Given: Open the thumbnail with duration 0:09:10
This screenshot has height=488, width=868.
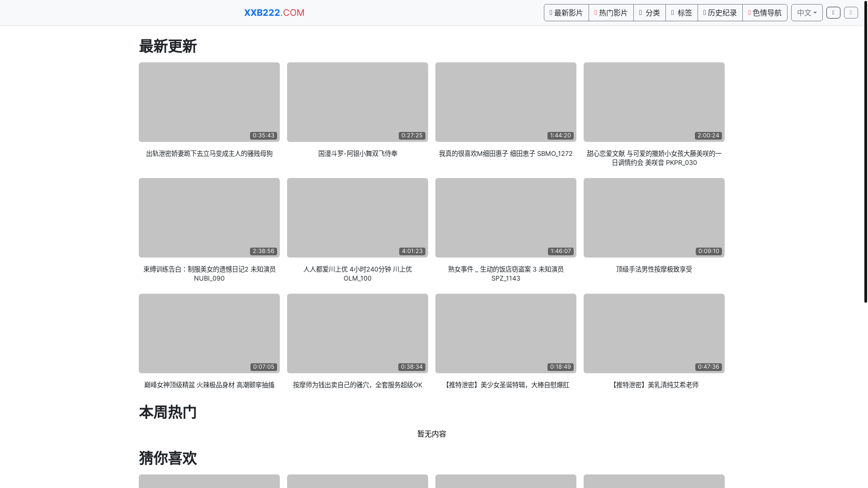Looking at the screenshot, I should [654, 218].
